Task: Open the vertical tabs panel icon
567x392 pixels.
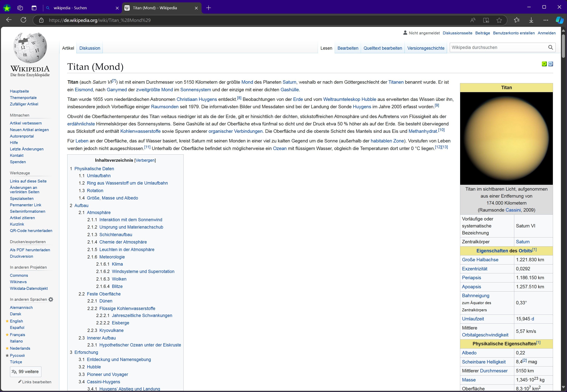Action: point(34,8)
